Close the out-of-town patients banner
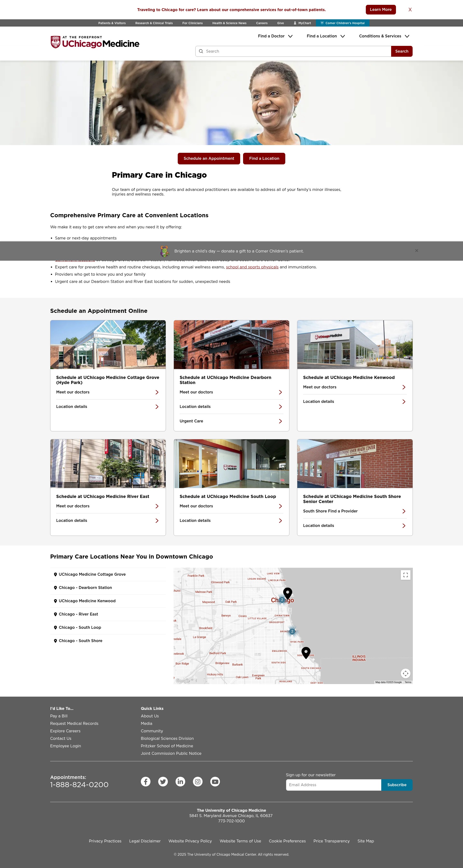463x868 pixels. pos(410,9)
